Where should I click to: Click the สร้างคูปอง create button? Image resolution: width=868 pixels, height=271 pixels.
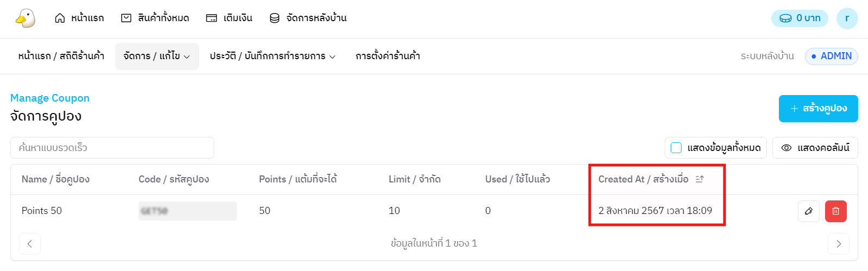[x=818, y=109]
